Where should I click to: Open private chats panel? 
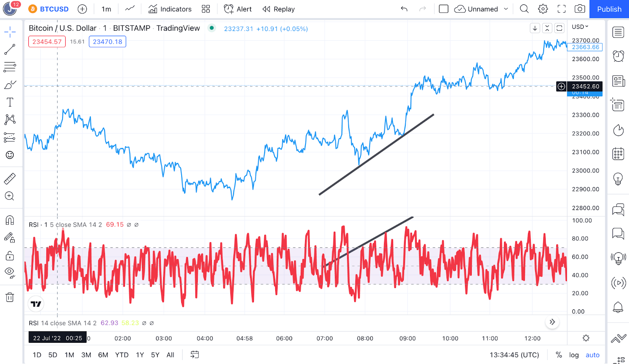pos(618,234)
